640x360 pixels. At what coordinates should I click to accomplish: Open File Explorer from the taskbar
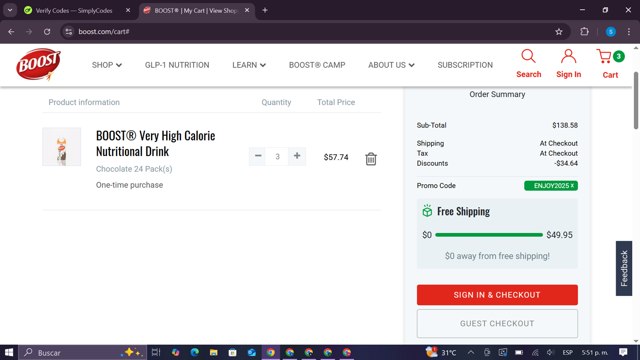pos(213,352)
